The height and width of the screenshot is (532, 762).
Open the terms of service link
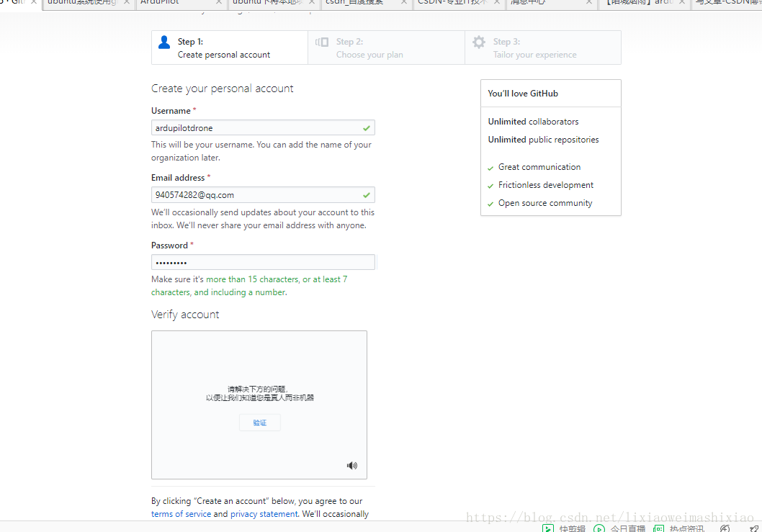click(181, 514)
